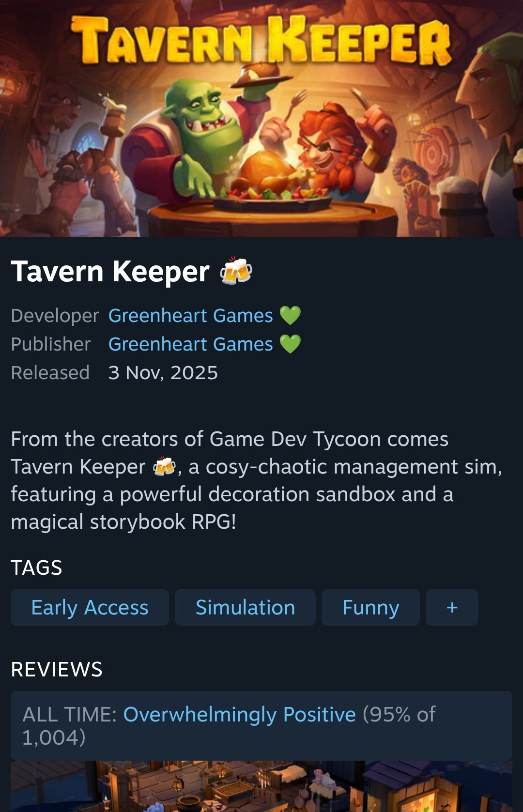Click the green heart next to developer name
This screenshot has height=812, width=523.
point(290,316)
